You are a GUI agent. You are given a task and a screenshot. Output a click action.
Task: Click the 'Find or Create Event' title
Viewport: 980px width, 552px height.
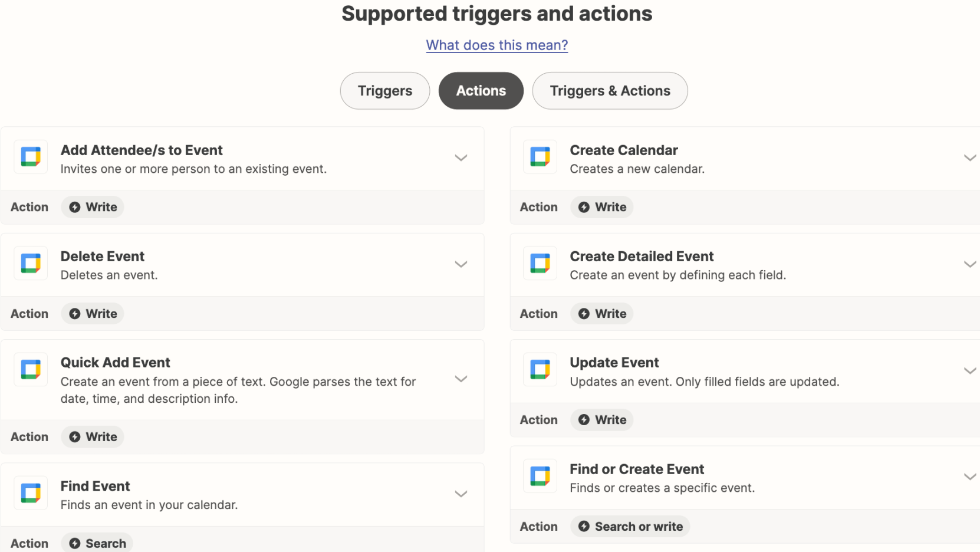pyautogui.click(x=637, y=469)
